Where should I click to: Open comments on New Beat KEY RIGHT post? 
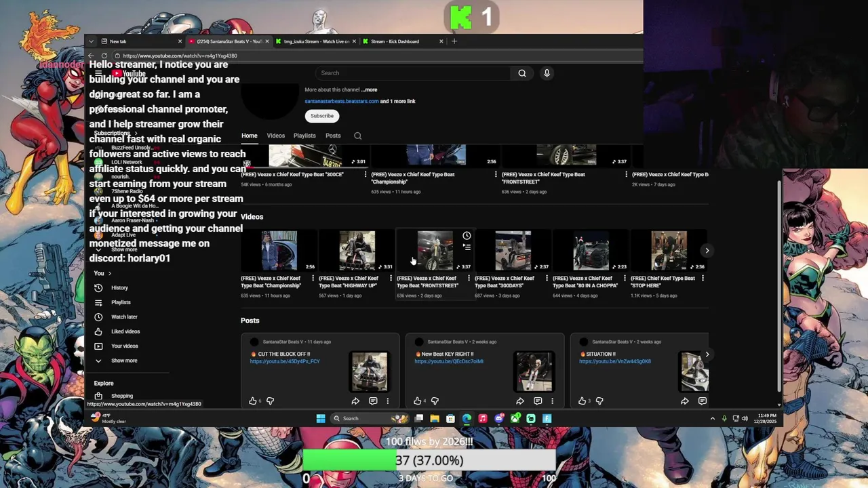point(538,401)
